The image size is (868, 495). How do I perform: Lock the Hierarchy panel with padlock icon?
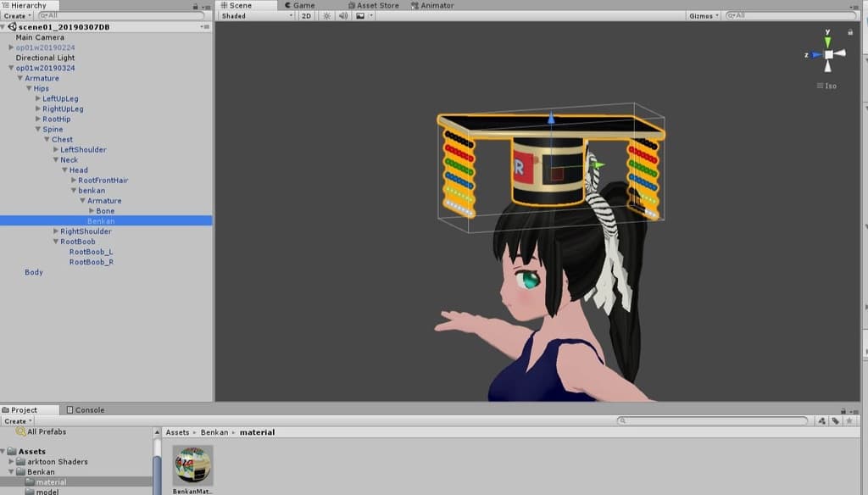(196, 6)
